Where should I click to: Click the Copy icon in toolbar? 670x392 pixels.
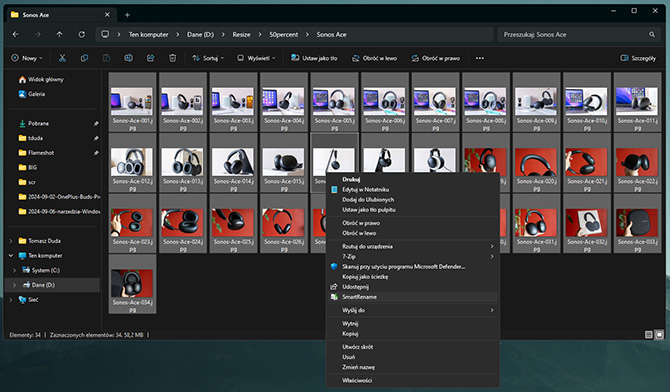point(84,58)
